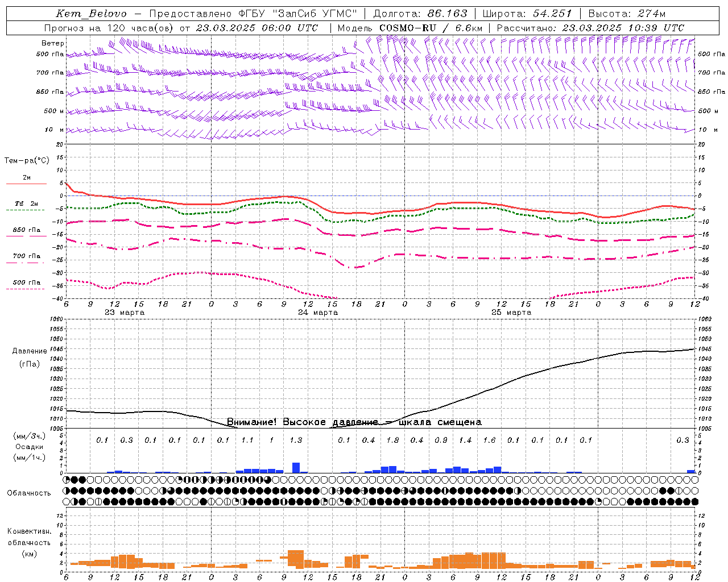This screenshot has width=728, height=582.
Task: Click the 0.9 precipitation value
Action: (x=441, y=440)
